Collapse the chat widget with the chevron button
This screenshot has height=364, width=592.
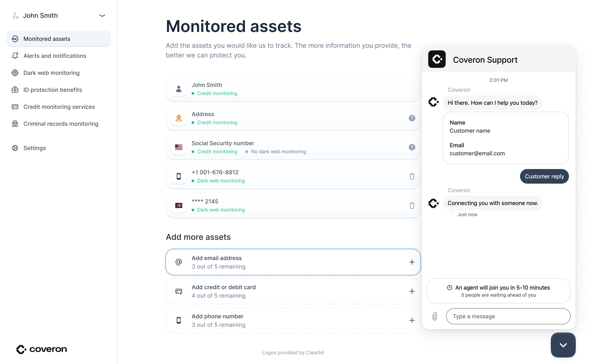[x=563, y=345]
